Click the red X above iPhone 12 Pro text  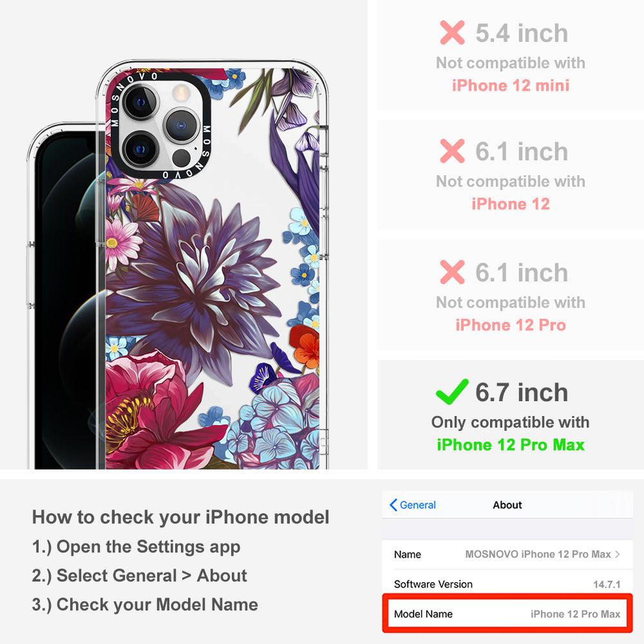click(x=452, y=272)
